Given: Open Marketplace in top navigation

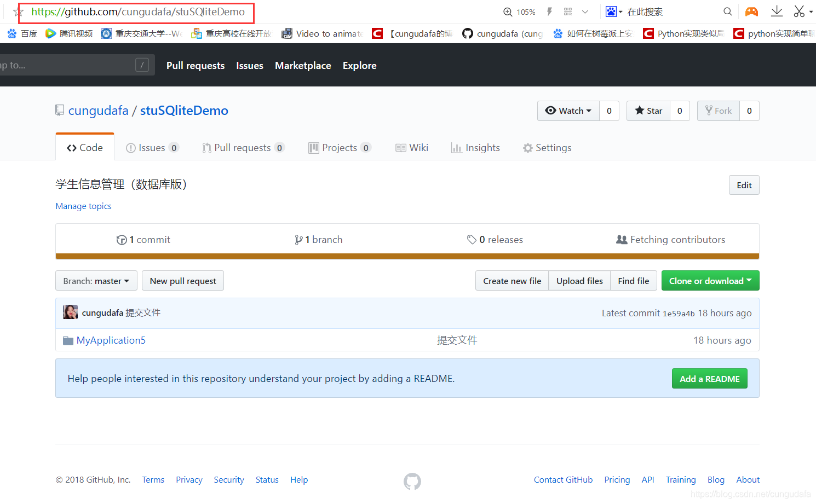Looking at the screenshot, I should pyautogui.click(x=303, y=66).
